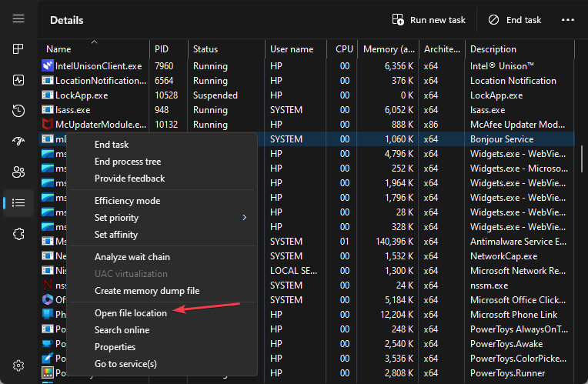588x384 pixels.
Task: Open Startup apps icon in sidebar
Action: coord(18,141)
